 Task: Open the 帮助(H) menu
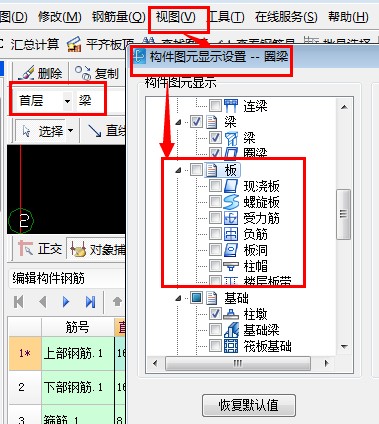348,17
